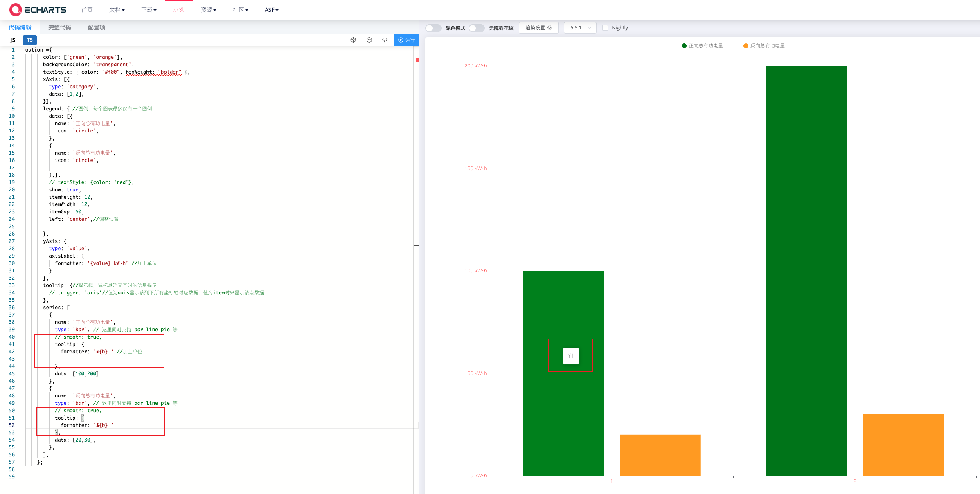Click code line 4 textStyle text
The width and height of the screenshot is (980, 494).
click(x=117, y=72)
